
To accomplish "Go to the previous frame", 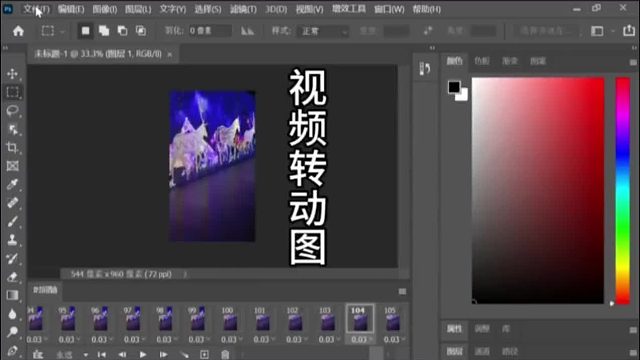I will [122, 354].
